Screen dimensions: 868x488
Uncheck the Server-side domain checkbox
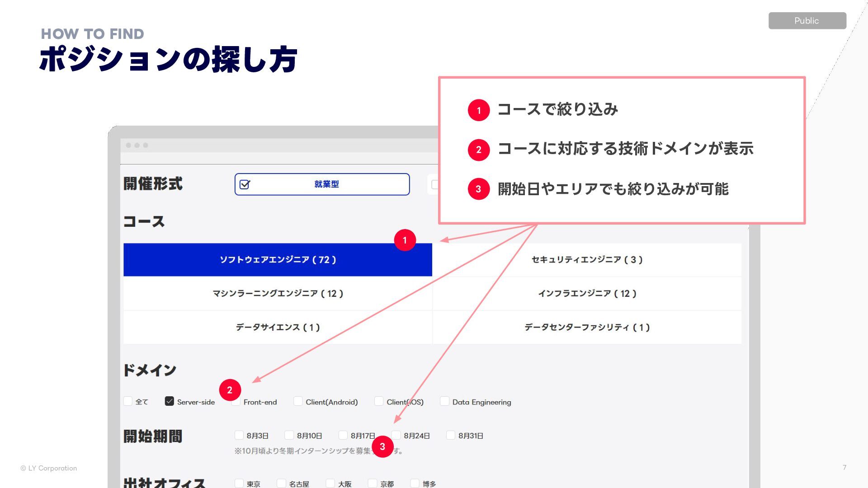(170, 401)
